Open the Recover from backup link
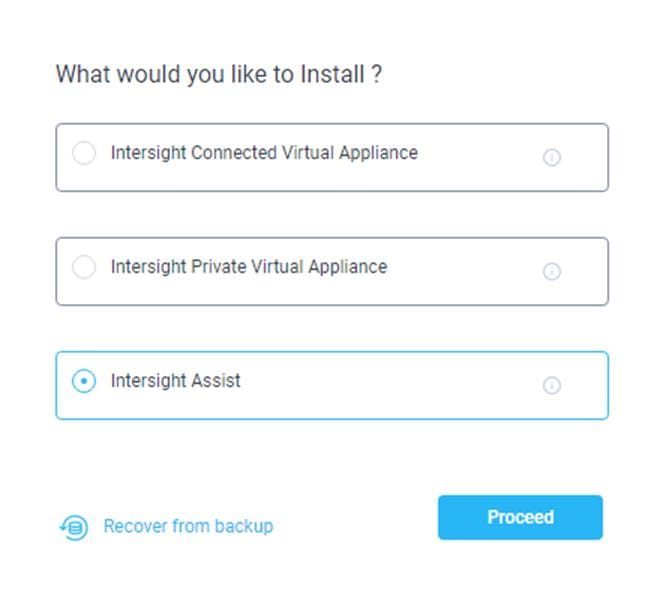666x591 pixels. [188, 526]
